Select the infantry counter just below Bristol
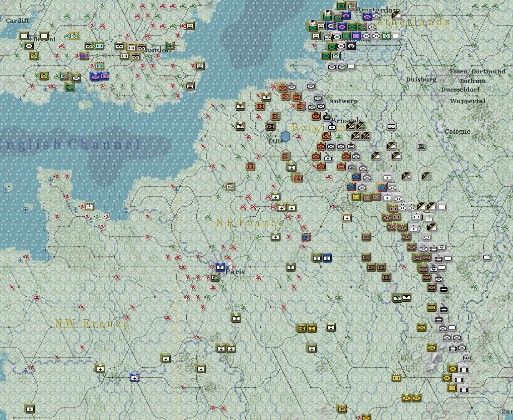Screen dimensions: 513x420 point(29,46)
